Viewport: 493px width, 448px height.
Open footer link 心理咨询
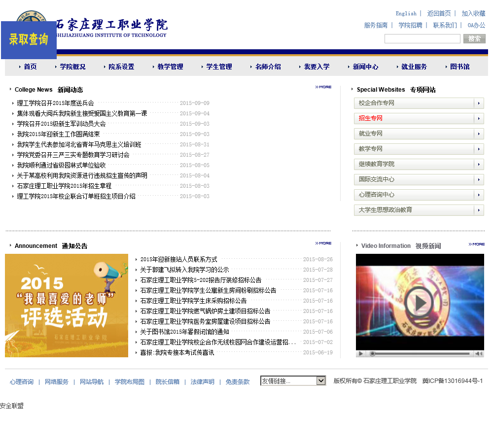[x=22, y=382]
